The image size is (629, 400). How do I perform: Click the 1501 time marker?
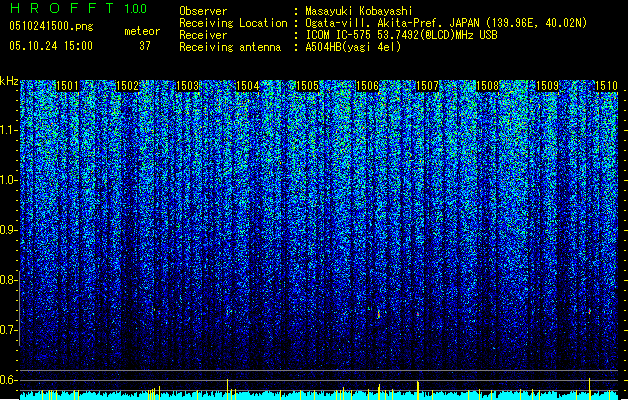click(67, 86)
